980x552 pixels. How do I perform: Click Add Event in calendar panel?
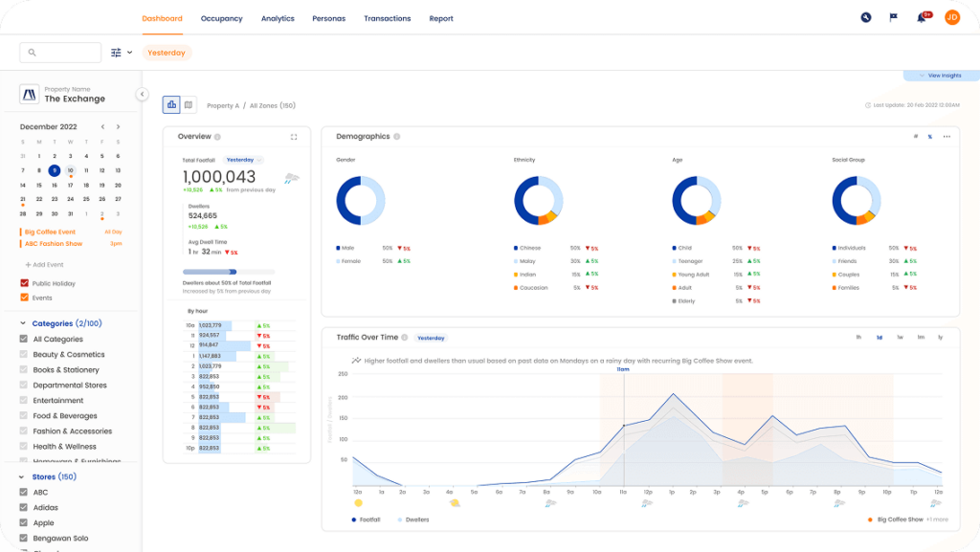[44, 264]
